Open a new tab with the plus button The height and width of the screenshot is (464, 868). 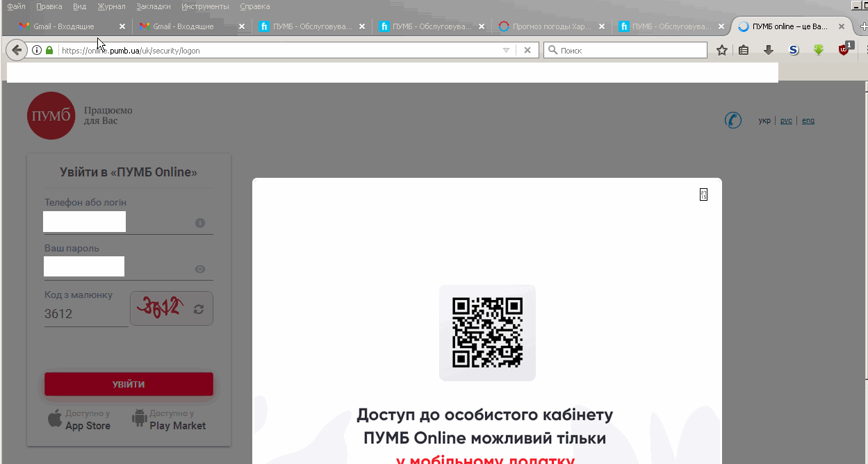862,26
